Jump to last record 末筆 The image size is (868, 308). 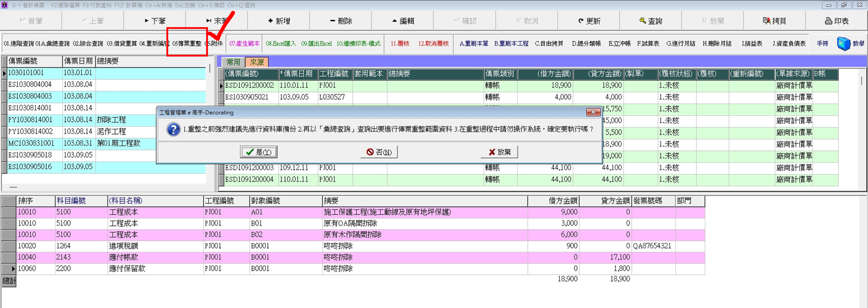pos(217,21)
